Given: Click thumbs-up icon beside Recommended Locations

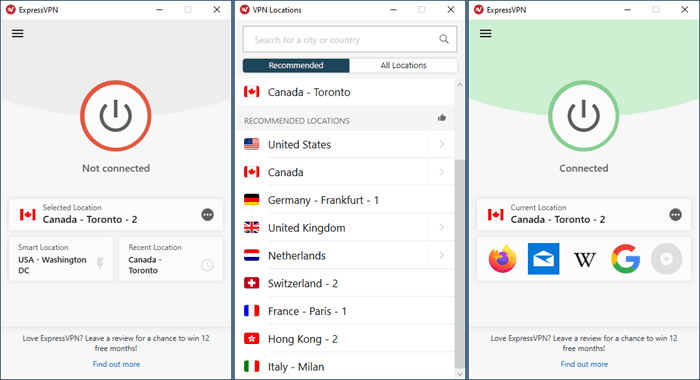Looking at the screenshot, I should [442, 118].
